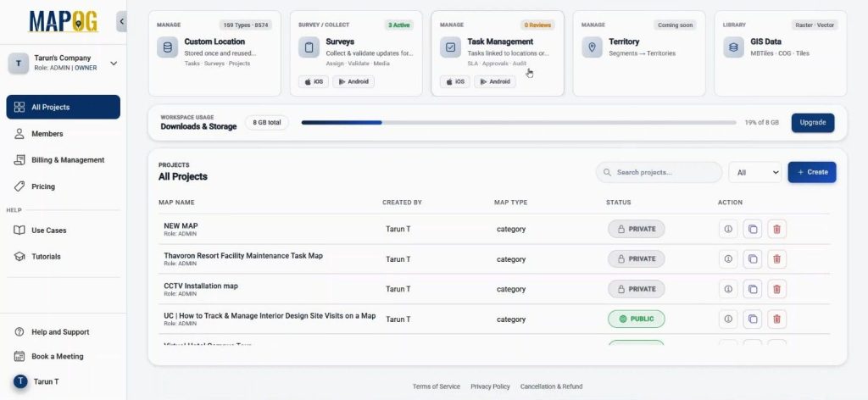Click the 8 GB total badge
Screen dimensions: 868x400
point(267,122)
